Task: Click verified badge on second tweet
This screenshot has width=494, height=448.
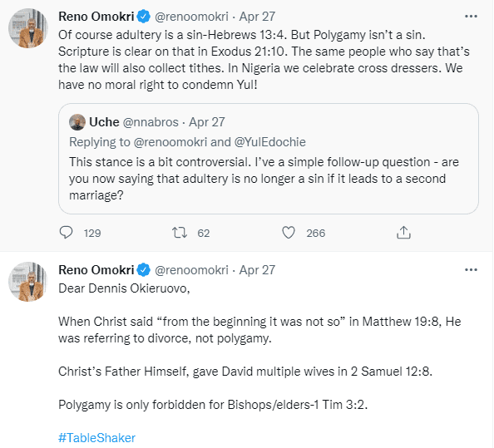Action: [x=144, y=270]
